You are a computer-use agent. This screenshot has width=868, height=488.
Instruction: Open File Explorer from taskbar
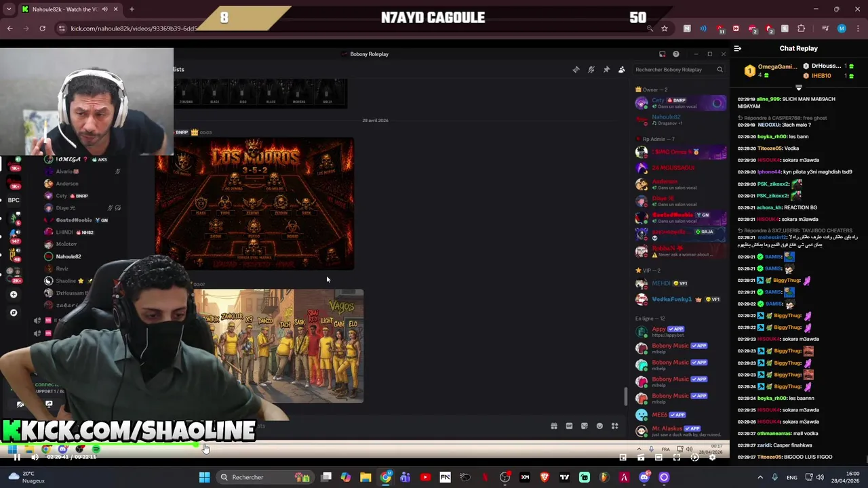click(x=366, y=477)
